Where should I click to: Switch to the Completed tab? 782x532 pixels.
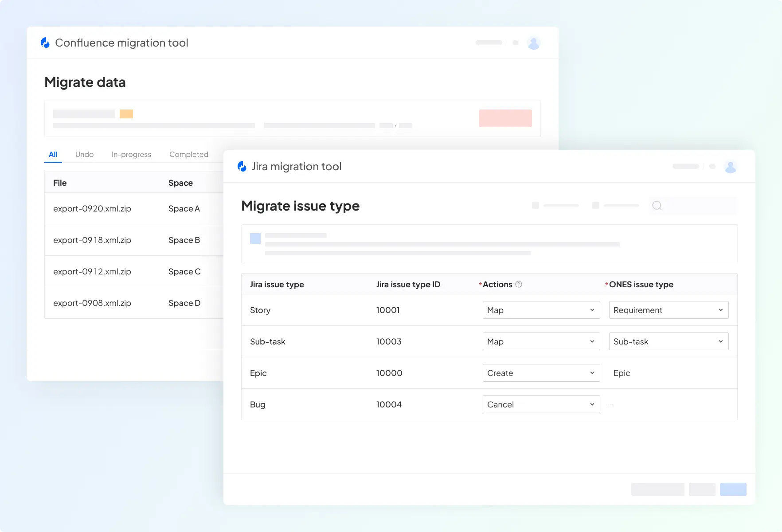188,154
